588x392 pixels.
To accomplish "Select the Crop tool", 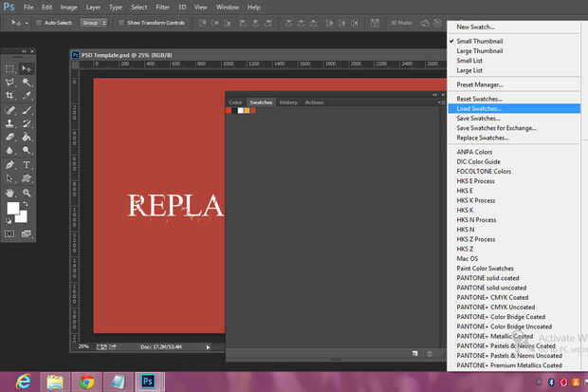I will tap(10, 96).
